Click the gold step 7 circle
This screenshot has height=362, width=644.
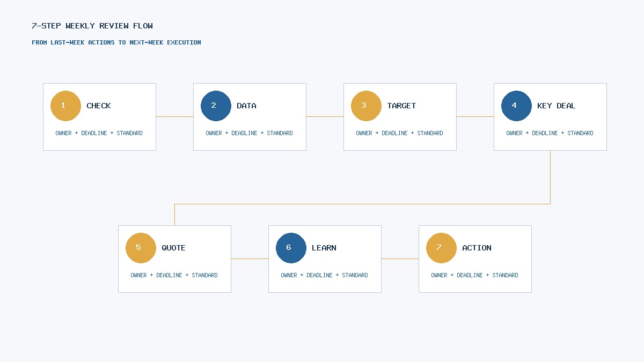441,248
